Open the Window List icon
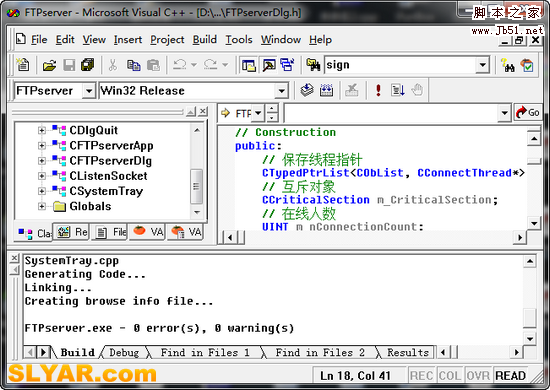 coord(287,65)
